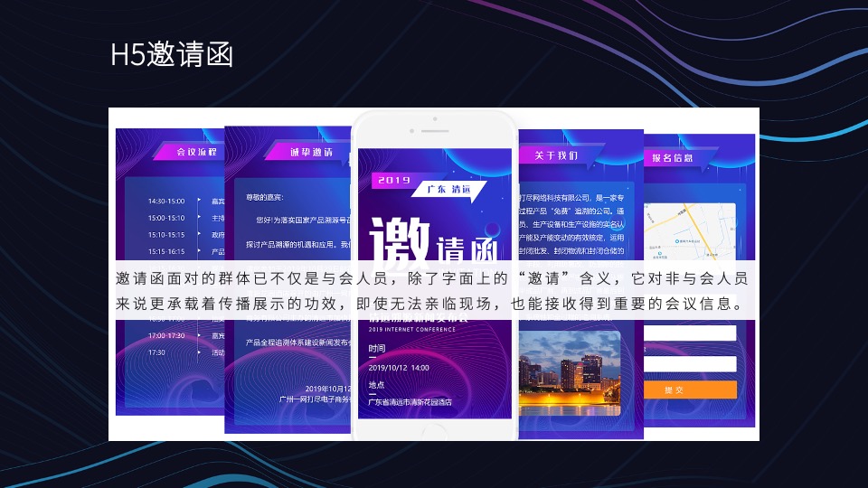Viewport: 868px width, 488px height.
Task: Click the date 2019/10/12 14:00
Action: [x=399, y=368]
